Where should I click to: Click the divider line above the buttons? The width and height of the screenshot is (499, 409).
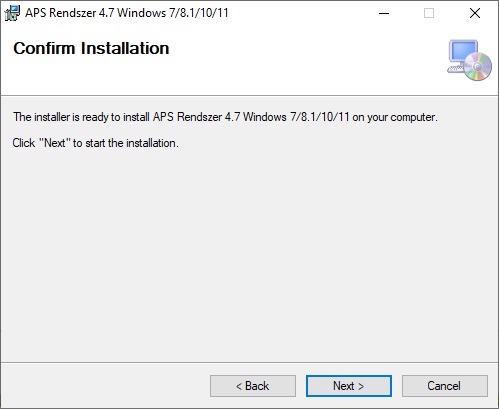pyautogui.click(x=249, y=362)
